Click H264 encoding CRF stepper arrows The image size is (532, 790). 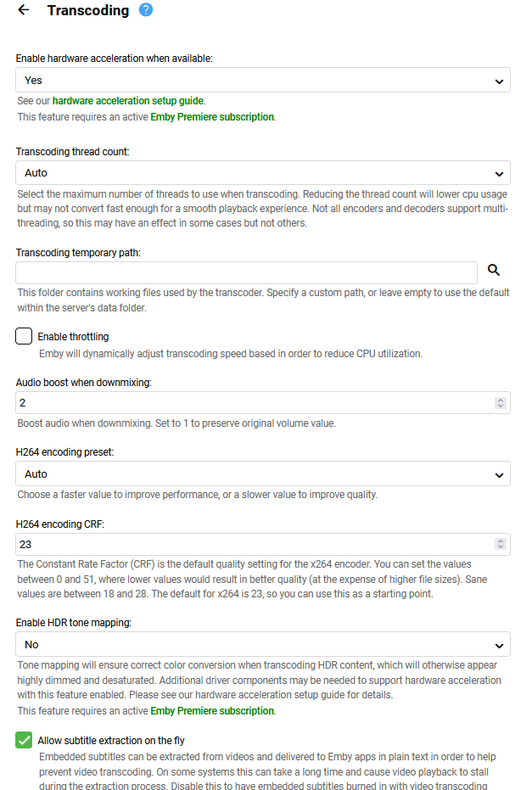pyautogui.click(x=501, y=545)
